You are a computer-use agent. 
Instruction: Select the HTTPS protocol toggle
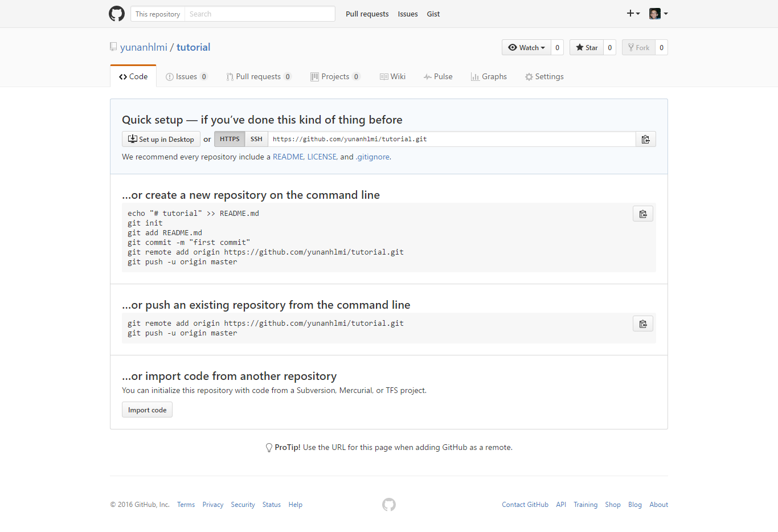[230, 140]
